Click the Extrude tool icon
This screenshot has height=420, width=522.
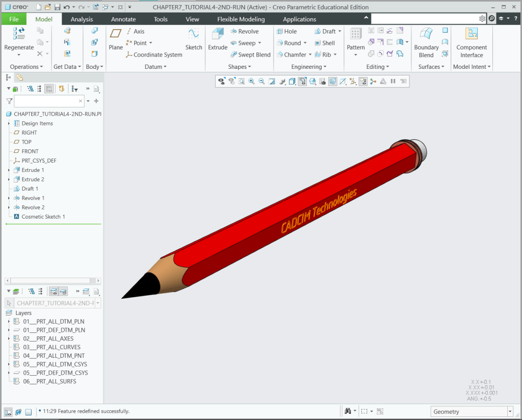(x=218, y=34)
